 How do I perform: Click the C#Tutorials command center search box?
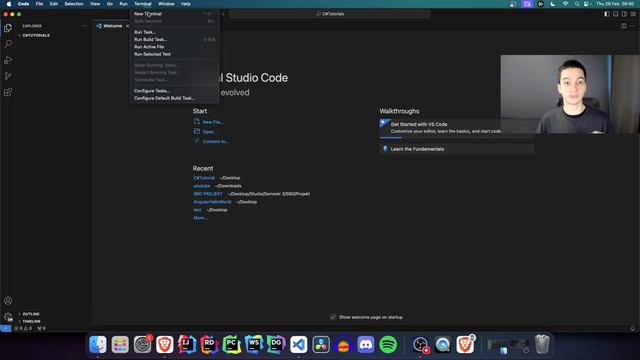click(330, 14)
